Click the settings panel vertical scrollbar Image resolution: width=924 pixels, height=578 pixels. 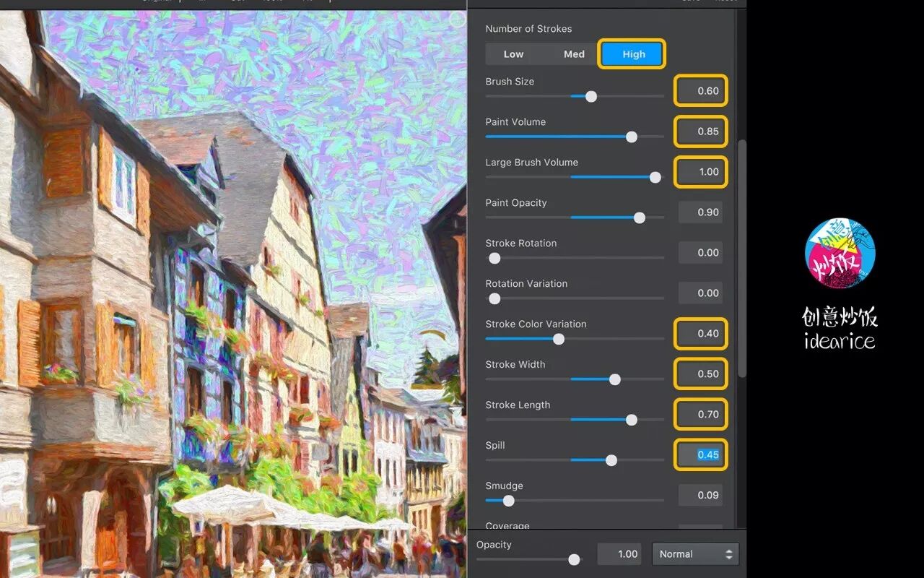[741, 258]
